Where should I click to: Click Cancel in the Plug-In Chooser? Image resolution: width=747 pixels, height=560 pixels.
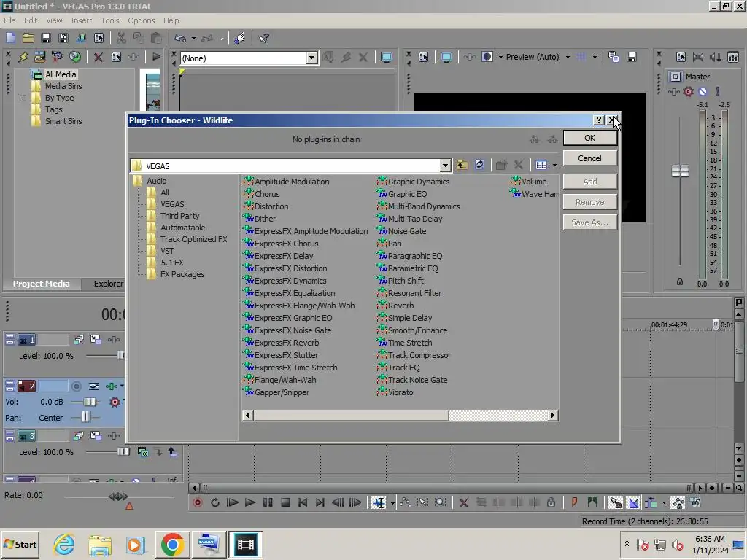tap(589, 158)
